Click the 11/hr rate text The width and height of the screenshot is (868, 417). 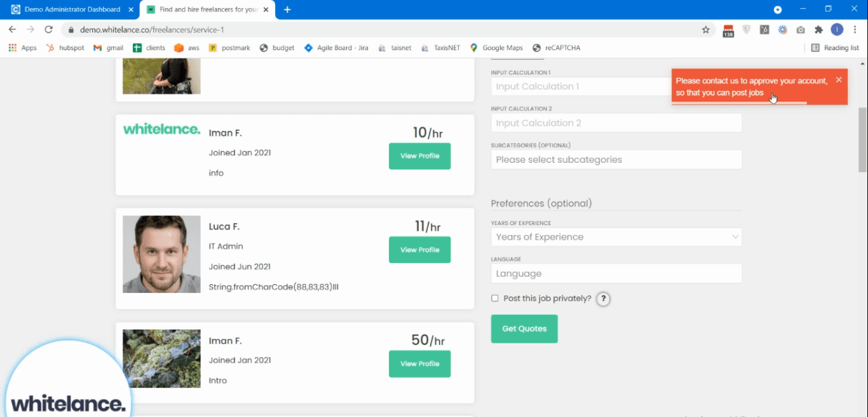coord(428,226)
